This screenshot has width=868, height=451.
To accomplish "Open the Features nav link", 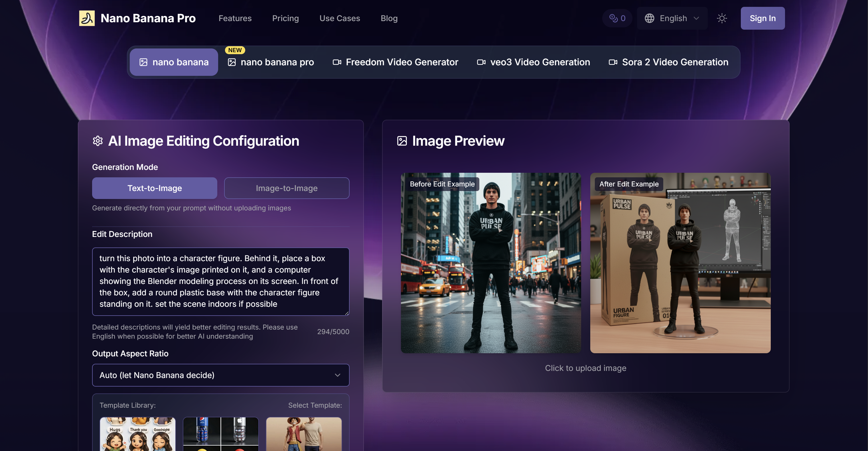I will tap(235, 18).
